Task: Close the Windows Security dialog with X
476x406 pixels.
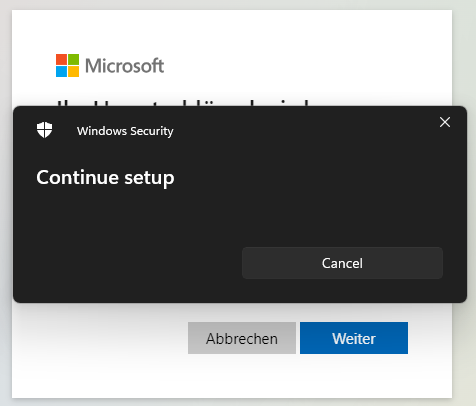Action: 445,122
